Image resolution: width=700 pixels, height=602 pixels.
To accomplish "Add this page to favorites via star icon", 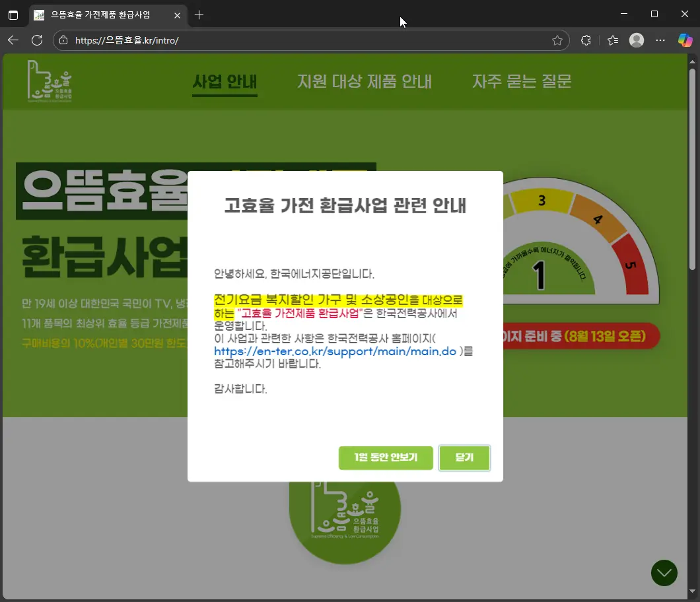I will (557, 40).
